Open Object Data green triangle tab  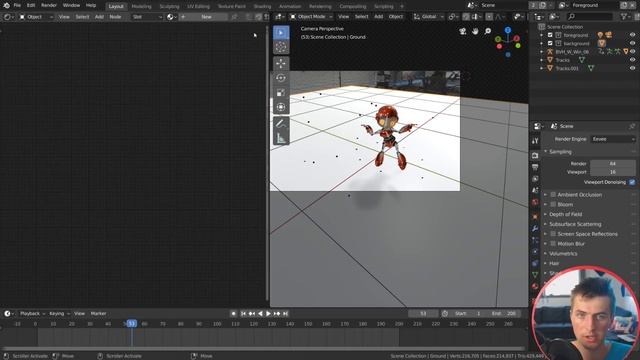pyautogui.click(x=535, y=275)
